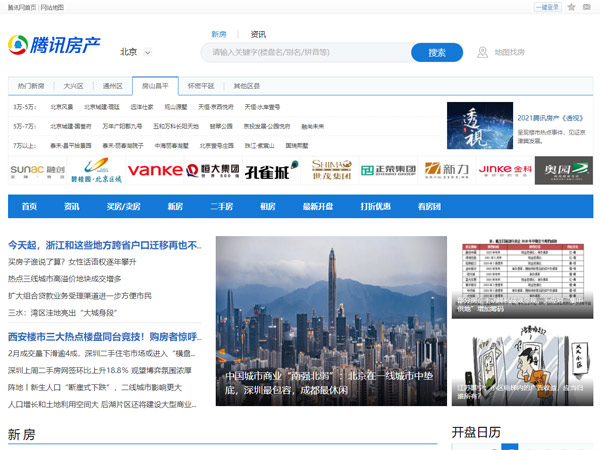This screenshot has width=600, height=450.
Task: Open the 北京风景 property link
Action: pos(62,107)
